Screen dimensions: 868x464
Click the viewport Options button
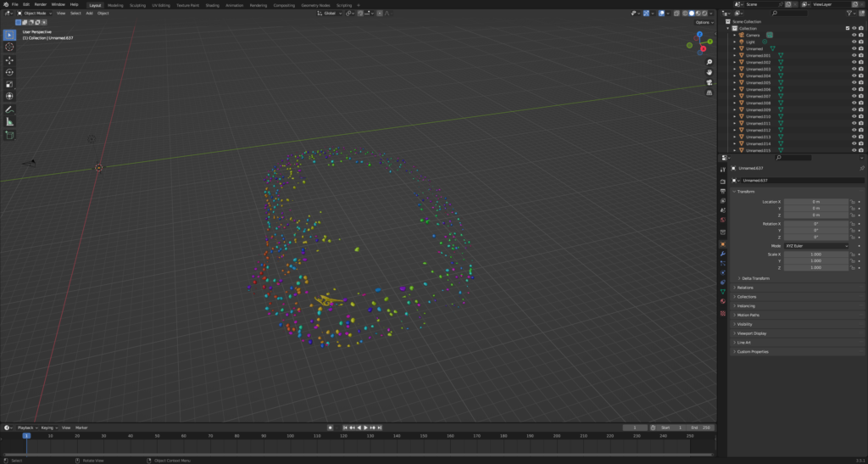pyautogui.click(x=704, y=22)
